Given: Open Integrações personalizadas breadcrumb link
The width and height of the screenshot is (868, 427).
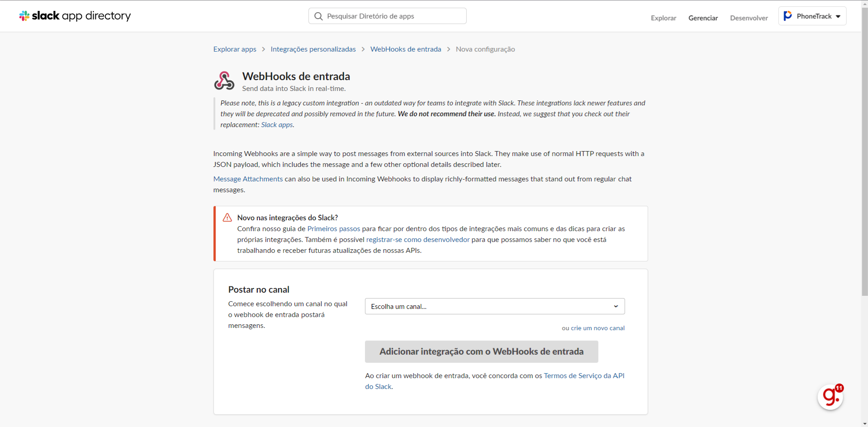Looking at the screenshot, I should pyautogui.click(x=313, y=49).
